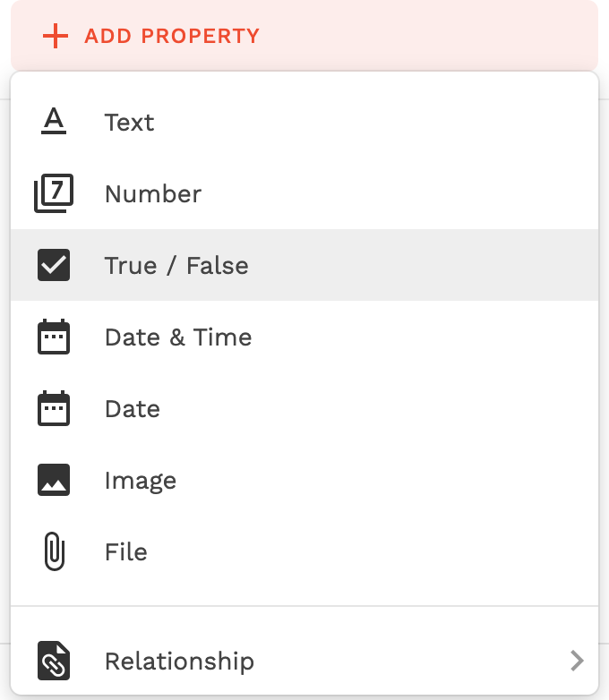Image resolution: width=609 pixels, height=700 pixels.
Task: Expand the Relationship submenu chevron
Action: [578, 661]
